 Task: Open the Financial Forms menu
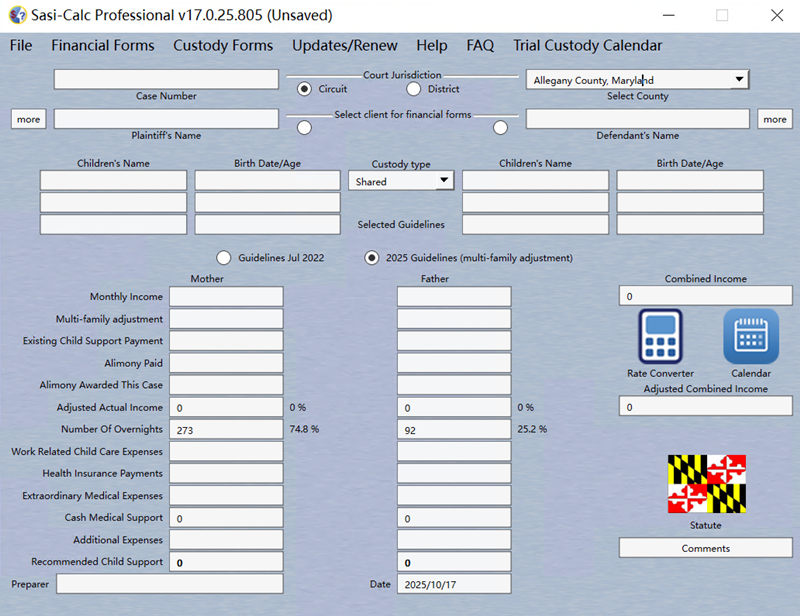(x=102, y=45)
